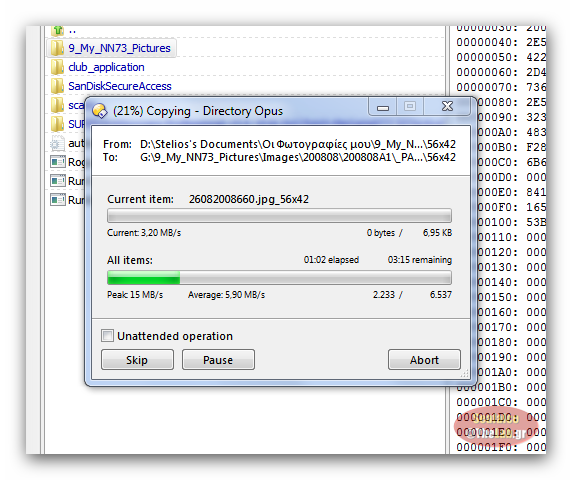Click the folder name 9_My_NN73_Pictures
The width and height of the screenshot is (572, 480).
coord(119,48)
